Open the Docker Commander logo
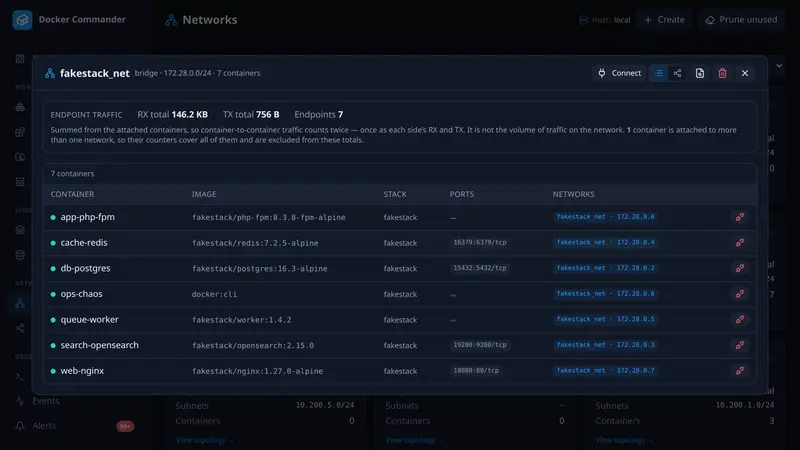Image resolution: width=800 pixels, height=450 pixels. click(22, 20)
